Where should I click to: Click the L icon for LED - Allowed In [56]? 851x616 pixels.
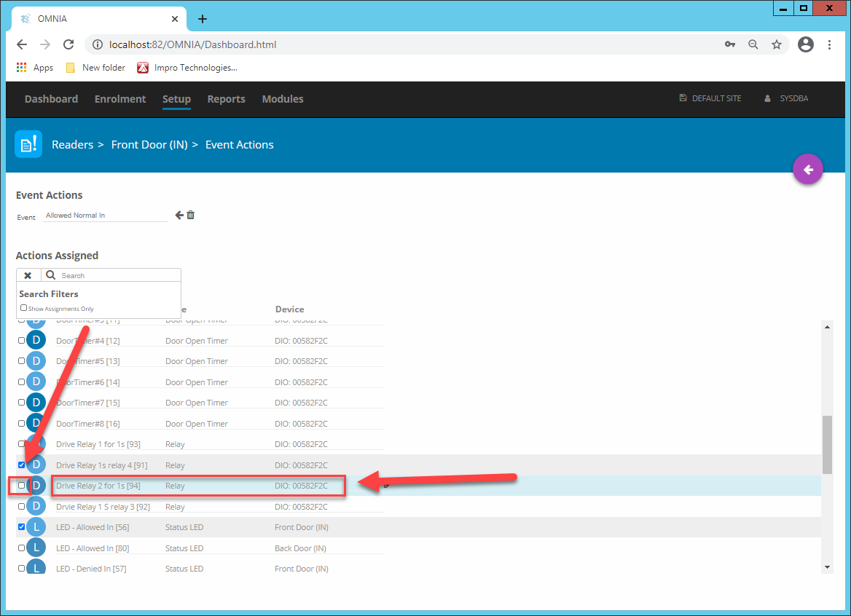click(x=36, y=526)
